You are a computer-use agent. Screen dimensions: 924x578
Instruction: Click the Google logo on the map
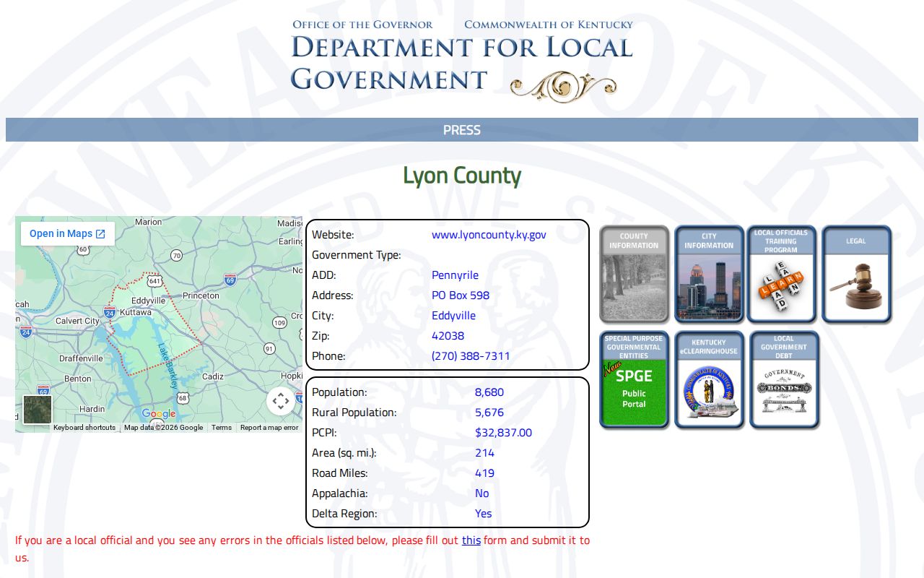click(159, 414)
